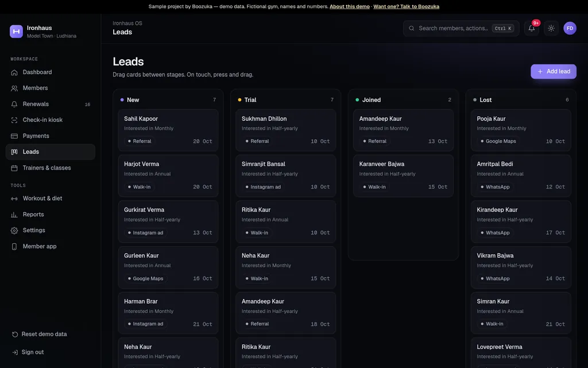
Task: Click the search magnifier icon
Action: [x=411, y=28]
